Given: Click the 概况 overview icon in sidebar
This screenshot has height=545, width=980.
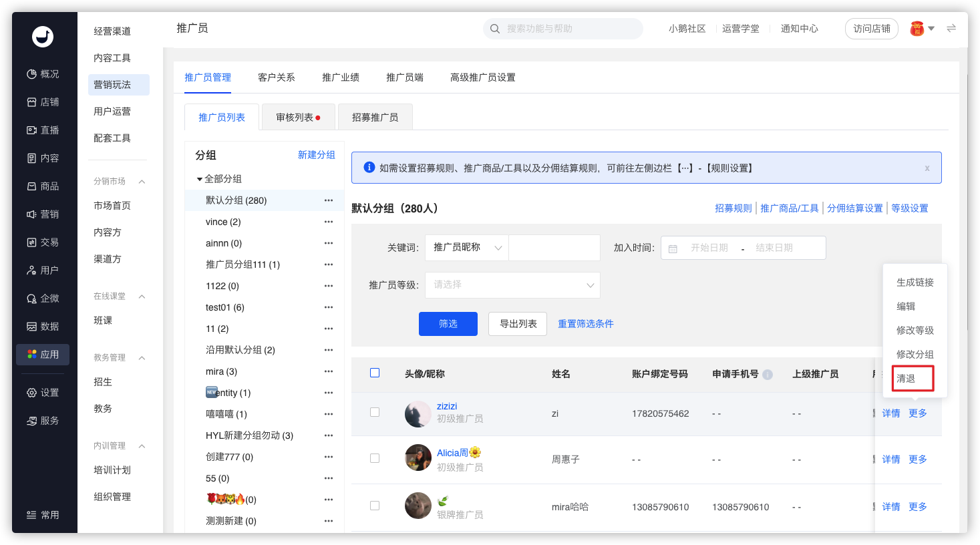Looking at the screenshot, I should [31, 74].
